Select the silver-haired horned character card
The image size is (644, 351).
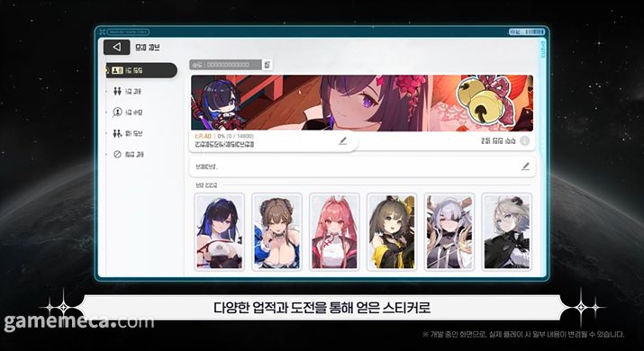click(x=449, y=232)
